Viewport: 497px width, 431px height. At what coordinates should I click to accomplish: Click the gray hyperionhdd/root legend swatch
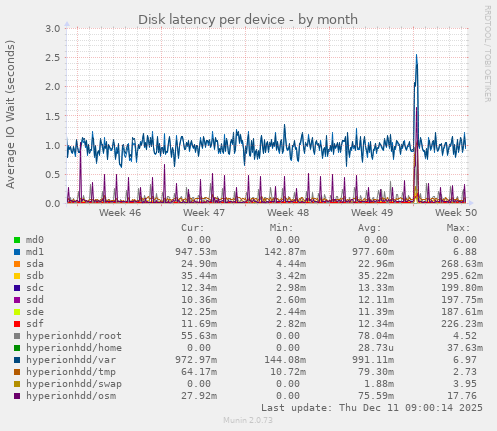click(x=17, y=336)
